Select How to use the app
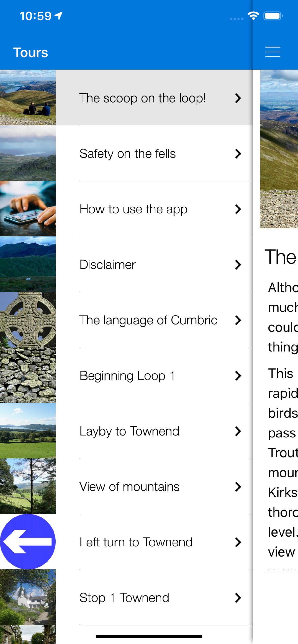This screenshot has width=298, height=644. 133,209
